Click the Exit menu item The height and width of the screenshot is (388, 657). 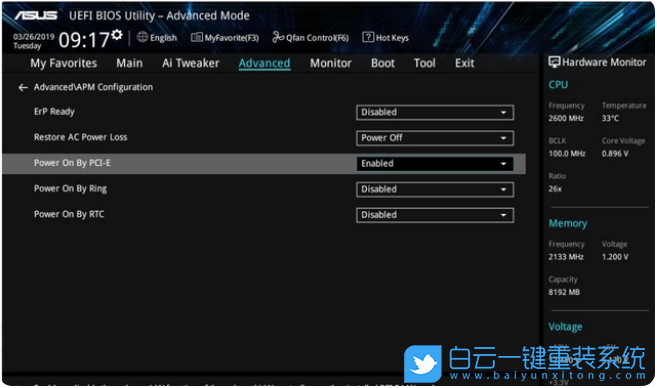(x=465, y=63)
